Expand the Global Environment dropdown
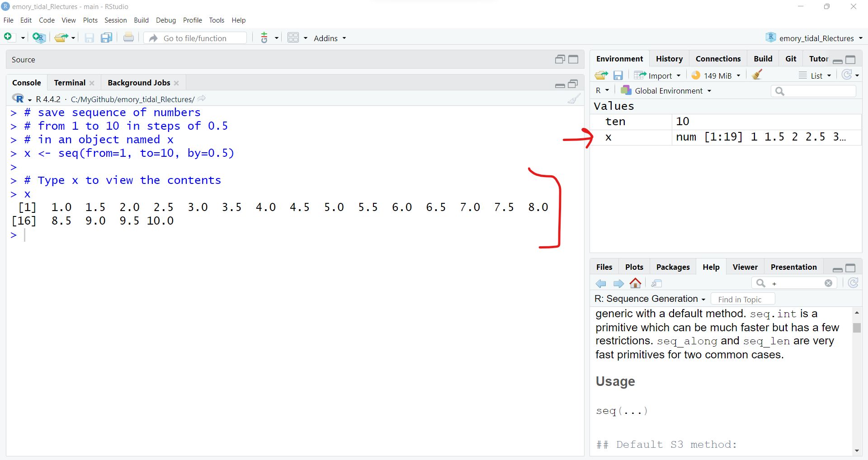This screenshot has width=868, height=460. pos(667,91)
